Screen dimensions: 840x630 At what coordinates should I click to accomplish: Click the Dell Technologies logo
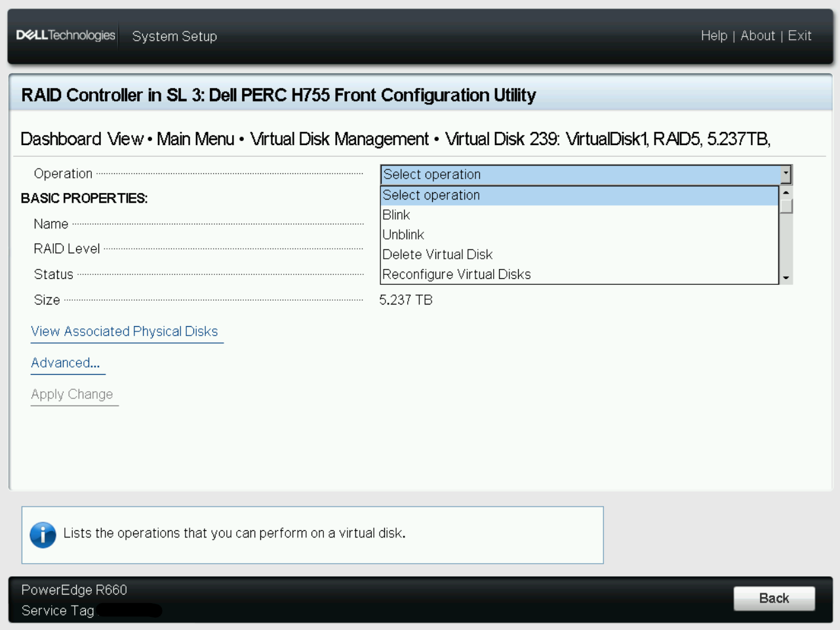tap(66, 35)
